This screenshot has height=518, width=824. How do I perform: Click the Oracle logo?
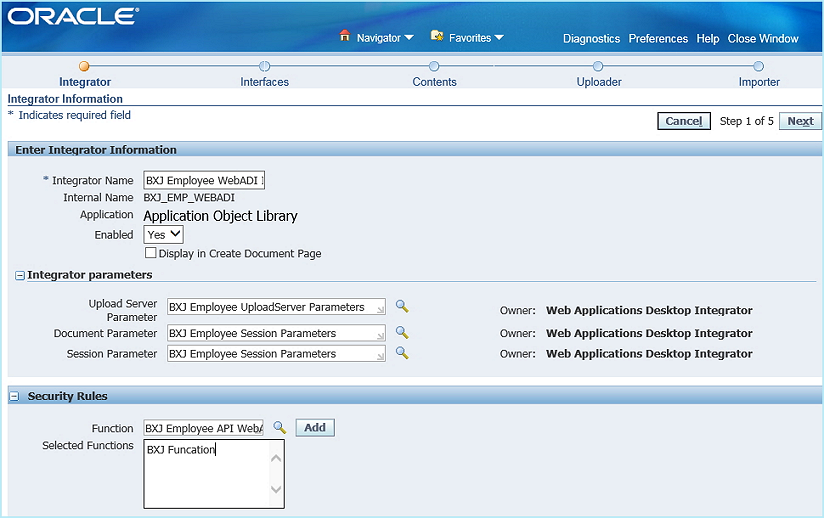pos(73,16)
